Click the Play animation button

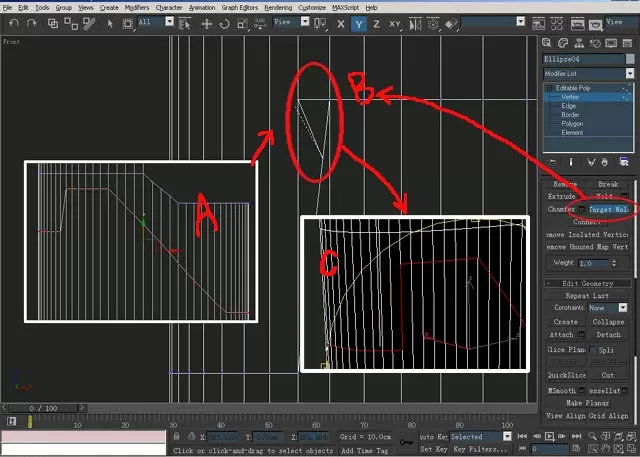pyautogui.click(x=550, y=436)
